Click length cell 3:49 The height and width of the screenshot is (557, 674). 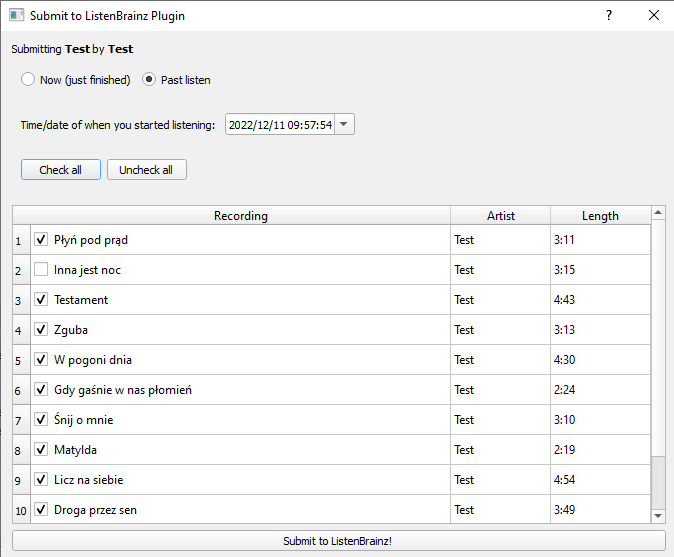600,510
